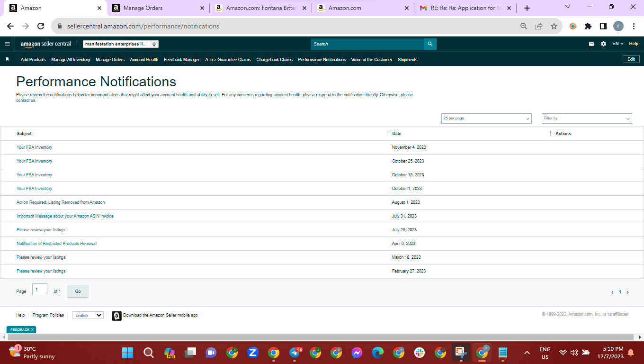
Task: Open the Filter by dropdown
Action: tap(587, 118)
